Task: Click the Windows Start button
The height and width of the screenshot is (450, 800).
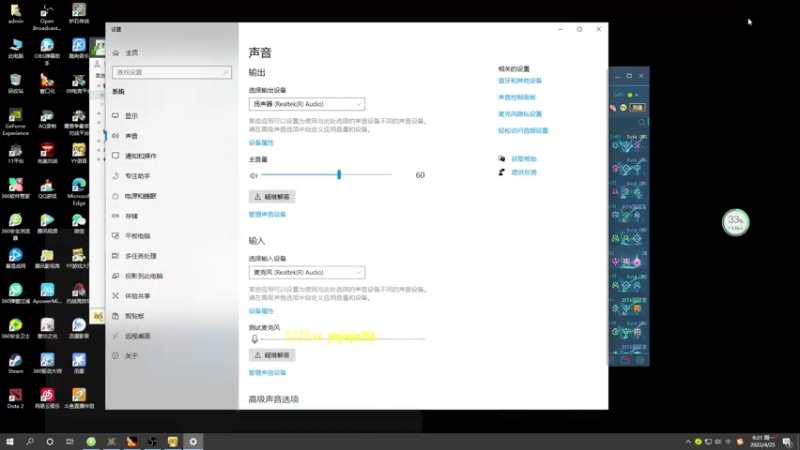Action: [10, 442]
